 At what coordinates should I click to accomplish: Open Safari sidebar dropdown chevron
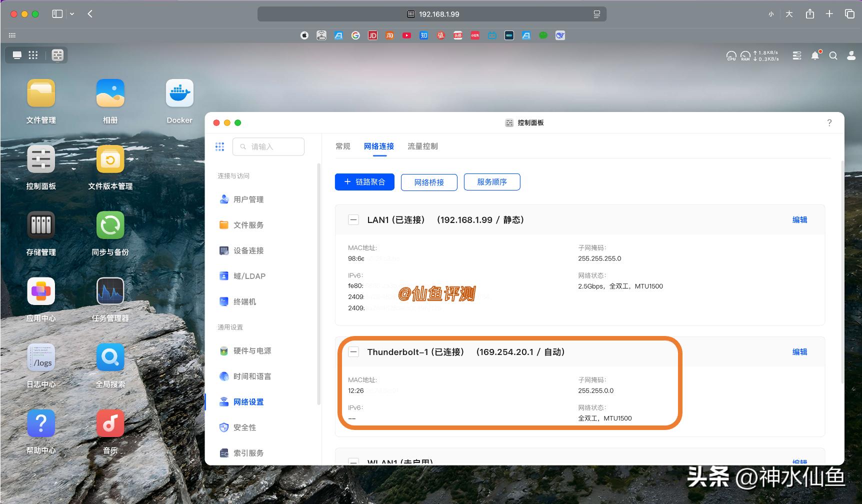pyautogui.click(x=72, y=14)
